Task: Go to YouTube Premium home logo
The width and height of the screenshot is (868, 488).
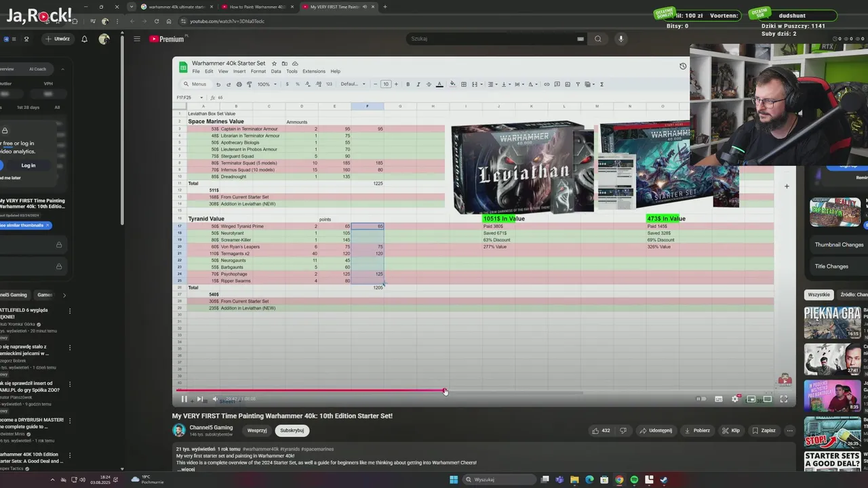Action: click(167, 39)
